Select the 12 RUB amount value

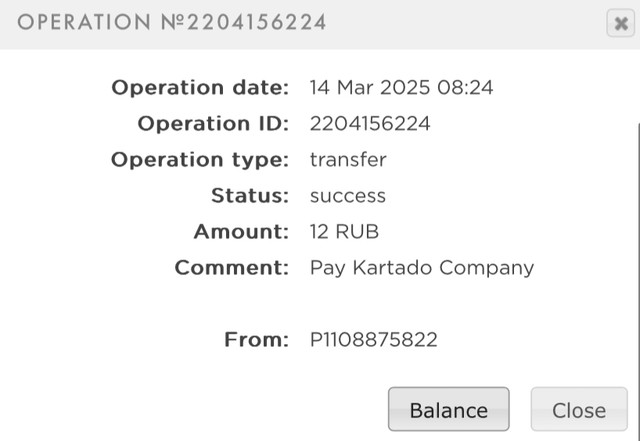345,232
